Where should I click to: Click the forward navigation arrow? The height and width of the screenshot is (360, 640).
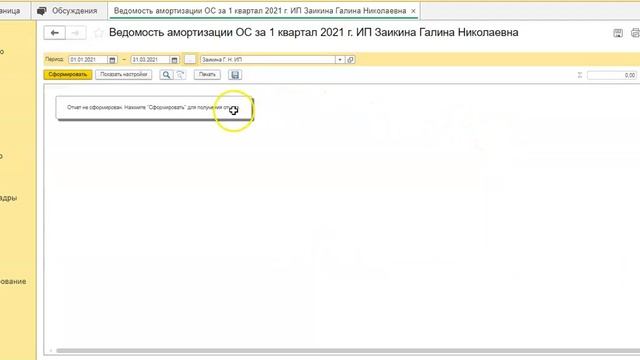[76, 33]
